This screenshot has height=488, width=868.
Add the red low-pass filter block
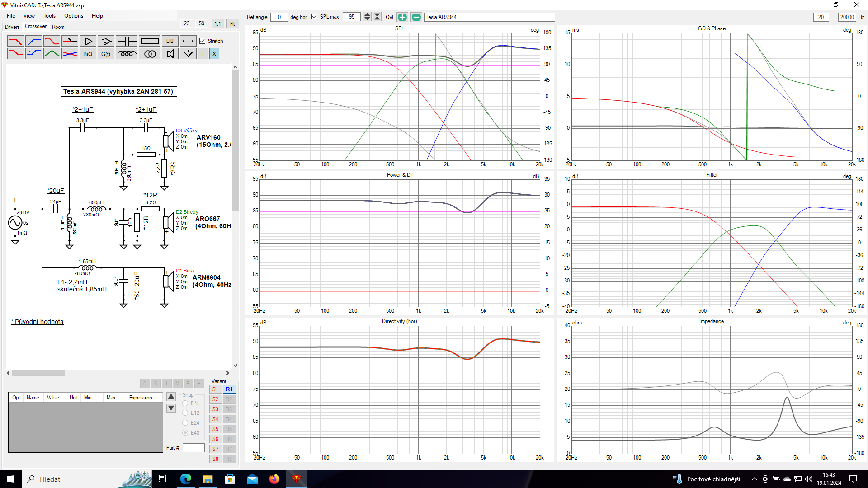[x=16, y=41]
